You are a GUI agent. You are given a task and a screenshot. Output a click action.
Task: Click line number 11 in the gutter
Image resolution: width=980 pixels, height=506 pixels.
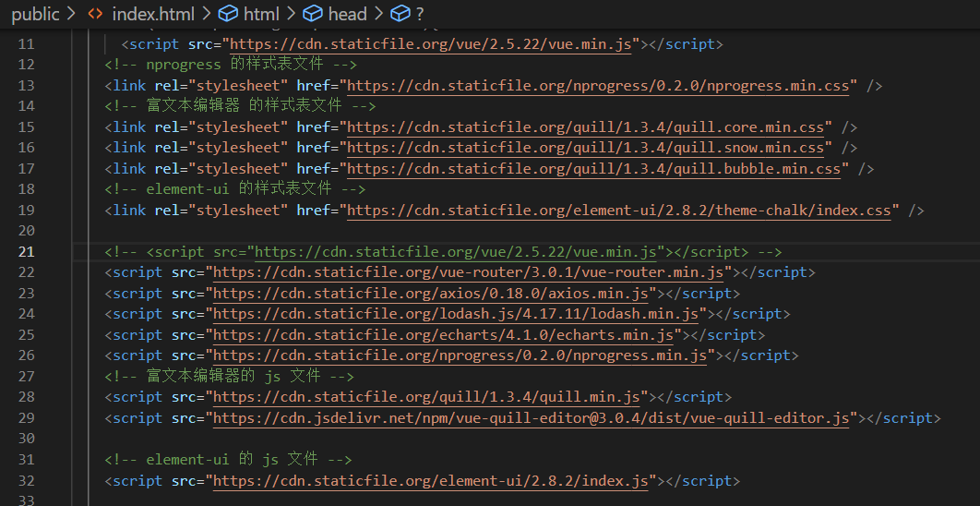27,44
